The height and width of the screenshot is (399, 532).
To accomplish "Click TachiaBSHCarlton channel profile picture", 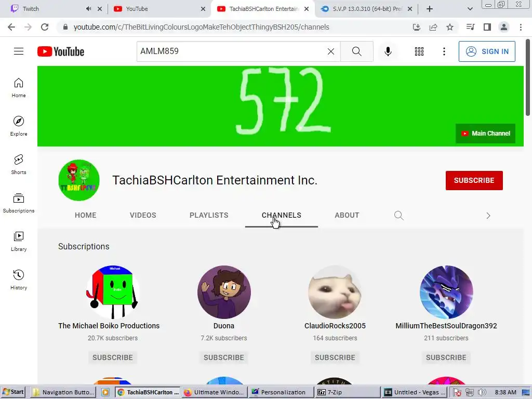I will click(79, 180).
